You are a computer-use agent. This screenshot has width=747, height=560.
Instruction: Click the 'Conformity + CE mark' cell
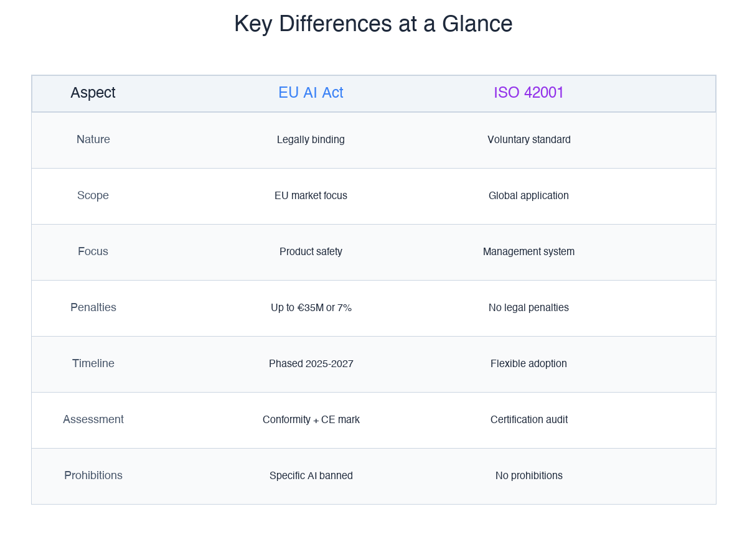[x=311, y=419]
